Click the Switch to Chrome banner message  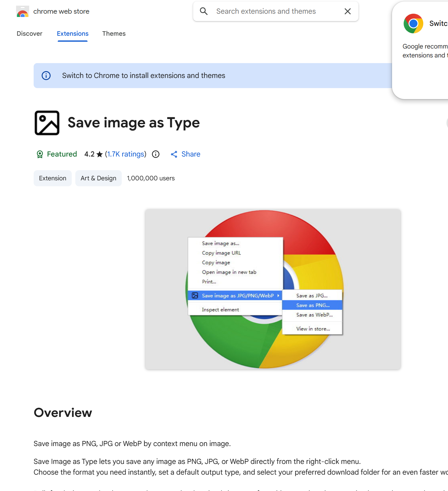tap(143, 76)
